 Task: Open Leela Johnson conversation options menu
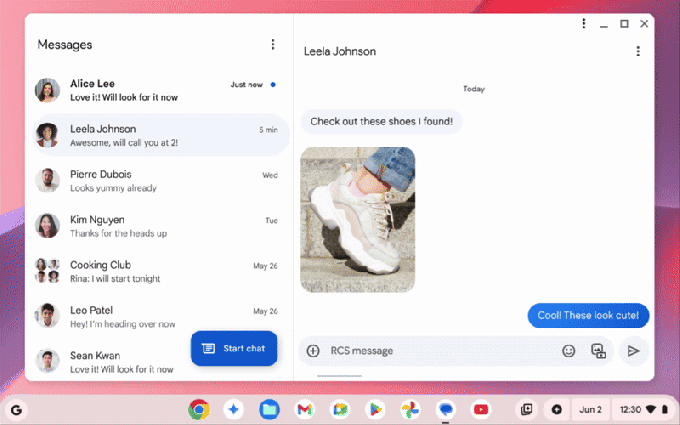[638, 51]
